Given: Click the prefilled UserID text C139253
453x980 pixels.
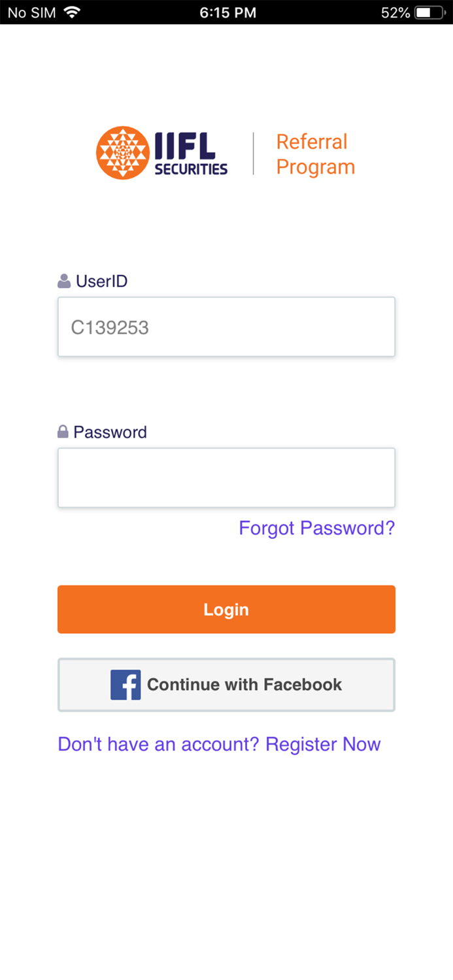Looking at the screenshot, I should pyautogui.click(x=110, y=327).
